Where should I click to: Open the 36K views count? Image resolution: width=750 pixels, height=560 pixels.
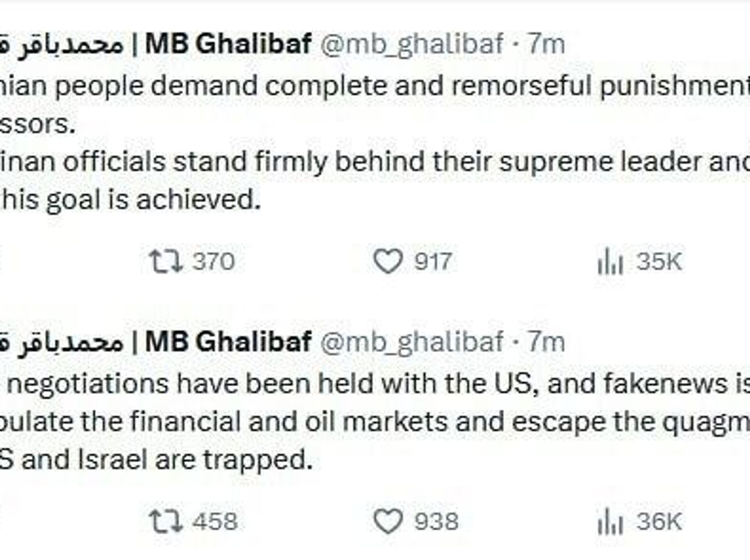[659, 521]
